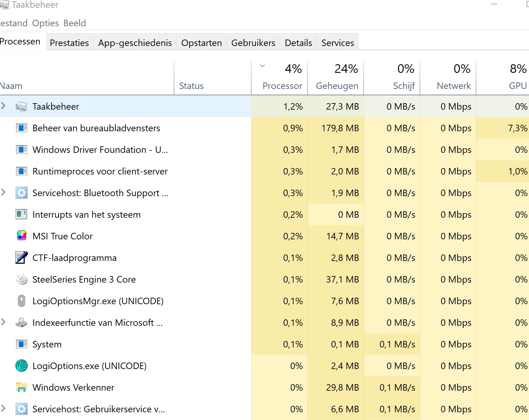Open the Details tab

point(298,43)
